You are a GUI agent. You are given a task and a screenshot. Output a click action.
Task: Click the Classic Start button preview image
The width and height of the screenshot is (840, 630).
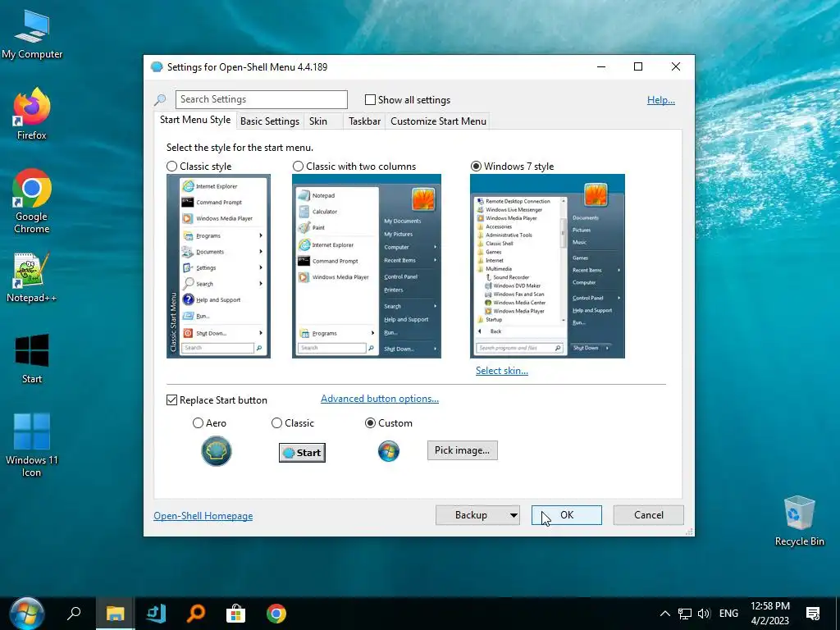pos(302,453)
